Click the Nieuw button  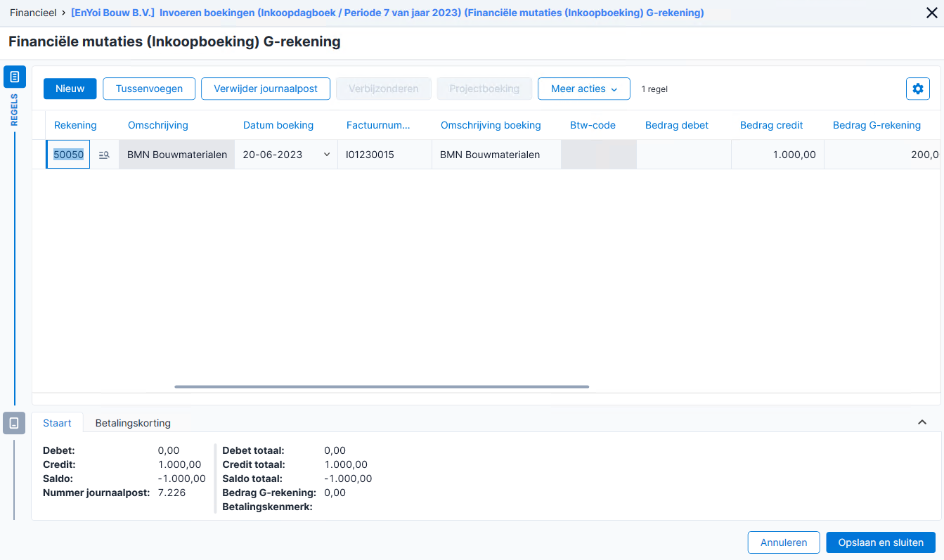point(70,89)
